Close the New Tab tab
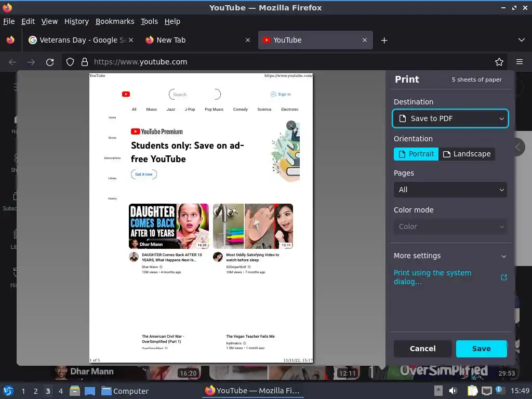 point(248,40)
